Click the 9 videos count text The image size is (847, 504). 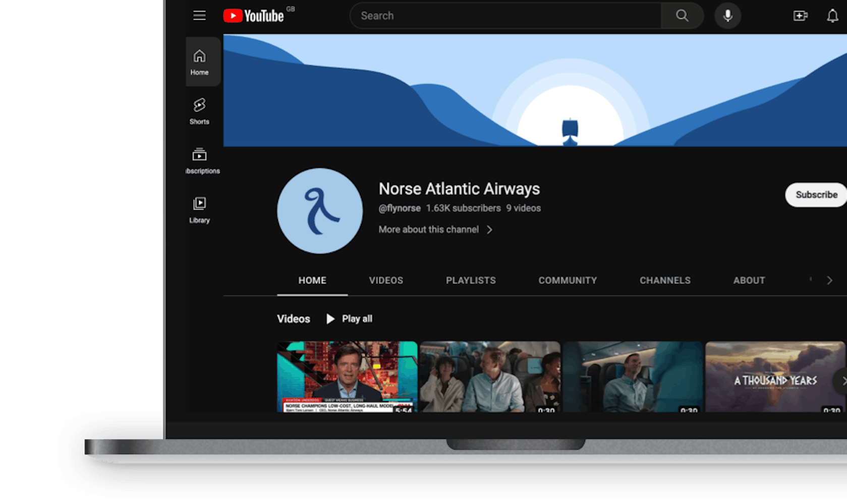tap(524, 208)
